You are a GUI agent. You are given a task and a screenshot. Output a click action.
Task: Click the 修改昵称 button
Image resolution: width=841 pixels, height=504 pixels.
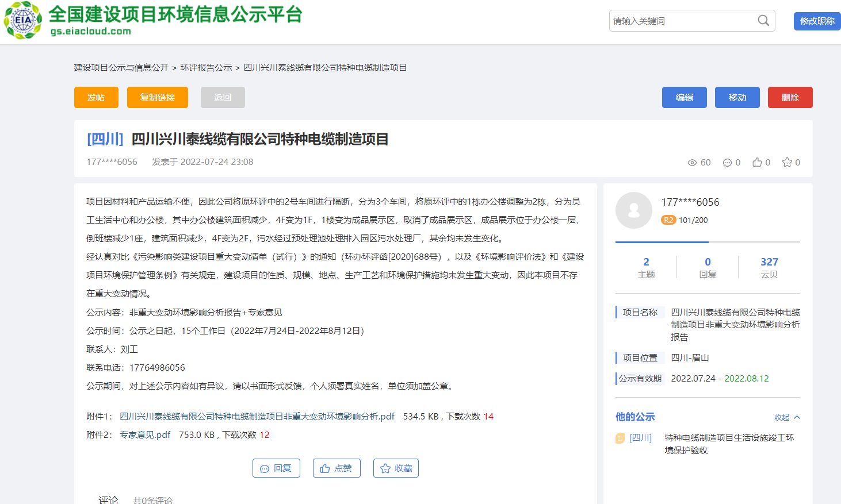(x=817, y=21)
